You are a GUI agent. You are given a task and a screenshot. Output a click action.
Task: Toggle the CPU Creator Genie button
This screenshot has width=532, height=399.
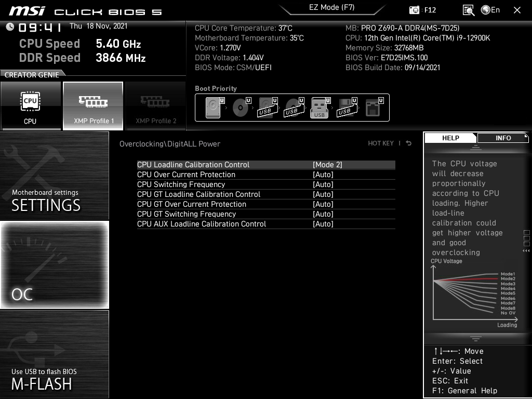point(31,106)
